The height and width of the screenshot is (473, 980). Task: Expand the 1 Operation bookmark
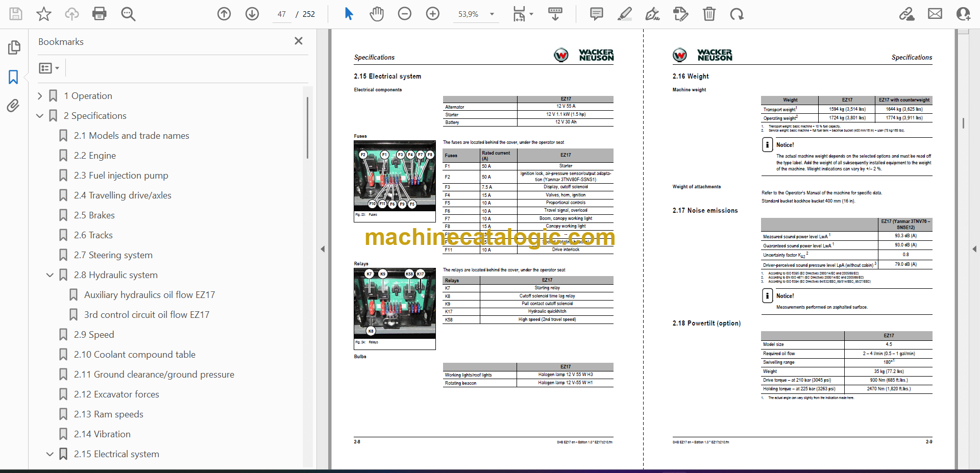(40, 96)
